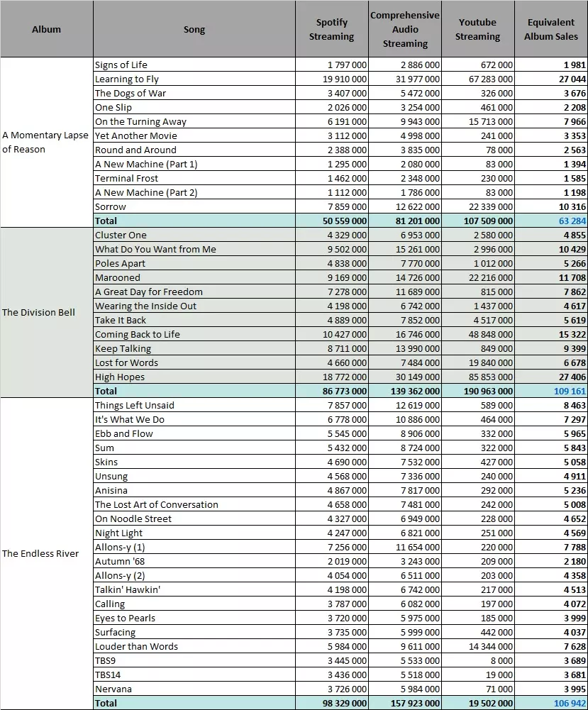Image resolution: width=588 pixels, height=710 pixels.
Task: Click What Do You Want from Me
Action: click(194, 249)
